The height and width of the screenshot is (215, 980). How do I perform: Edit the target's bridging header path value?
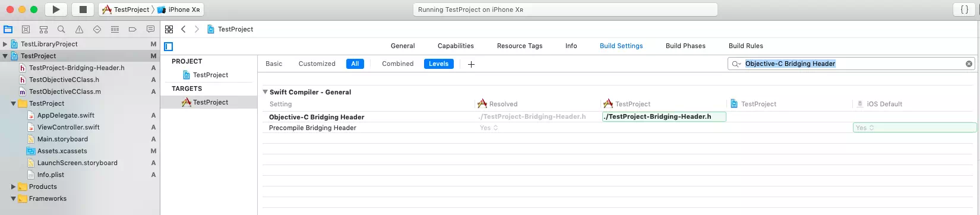(664, 116)
